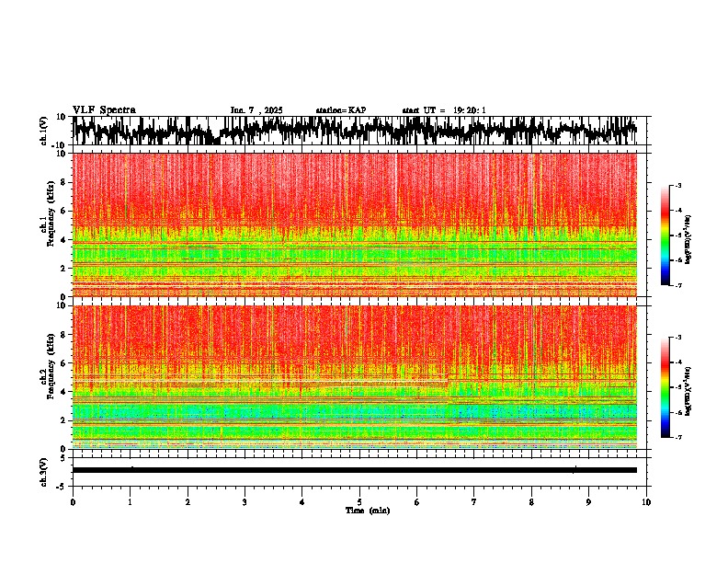Click inside the ch.1 spectrogram panel
The image size is (728, 563).
pyautogui.click(x=355, y=224)
